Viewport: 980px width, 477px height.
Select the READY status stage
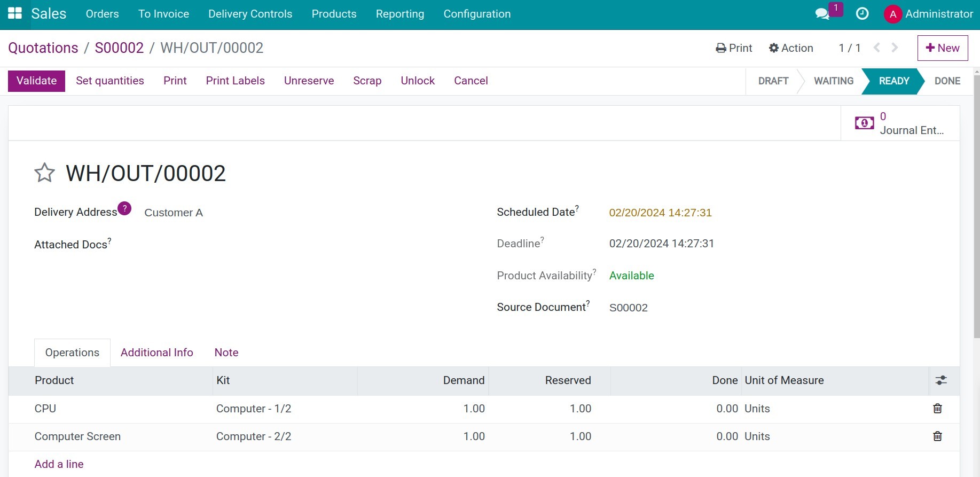pos(894,81)
